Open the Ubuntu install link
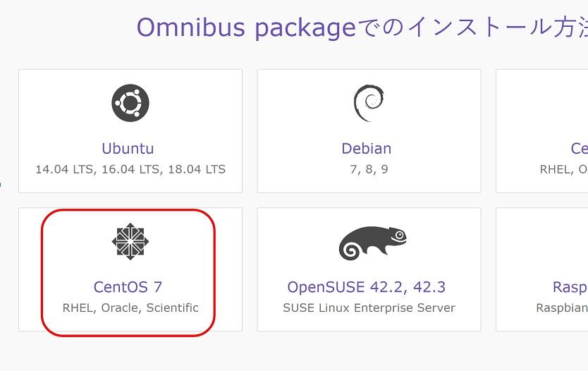 pos(128,149)
